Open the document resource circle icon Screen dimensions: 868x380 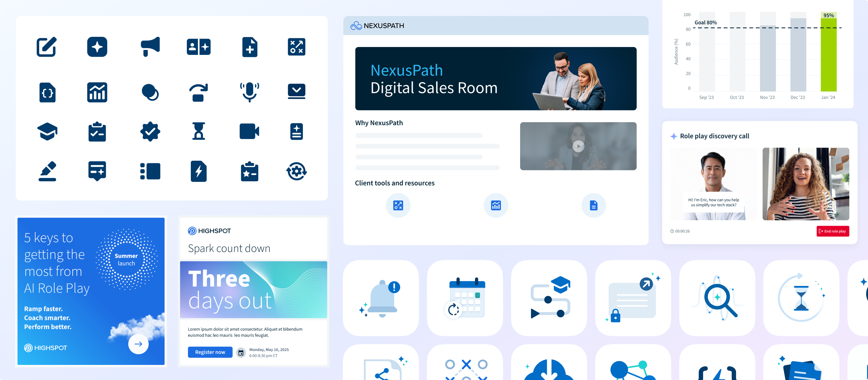coord(593,205)
